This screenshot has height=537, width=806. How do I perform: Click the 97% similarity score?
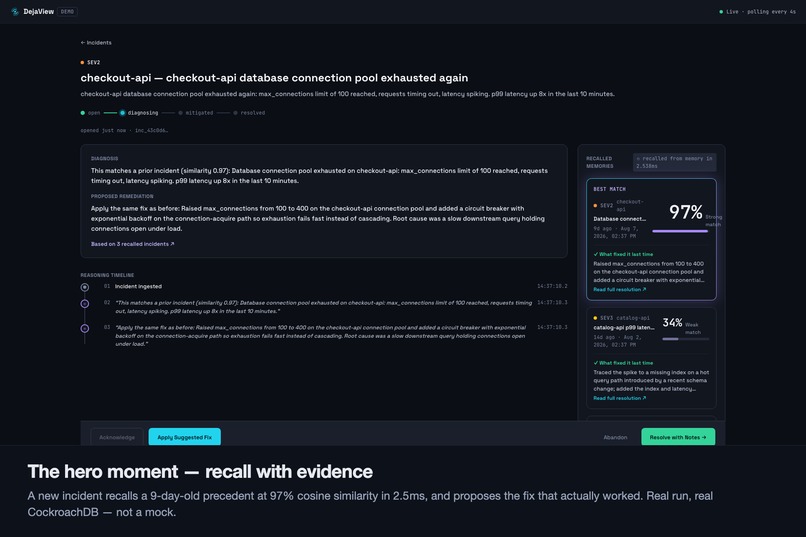686,212
